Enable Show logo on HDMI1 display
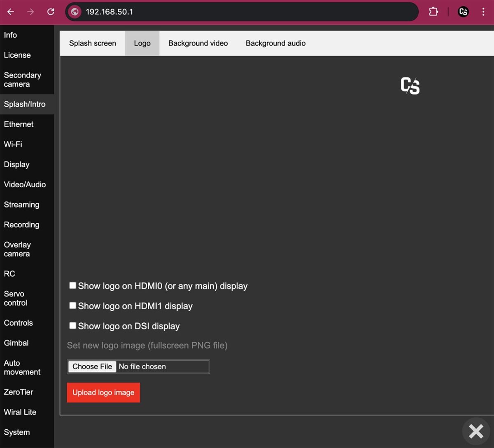 click(x=72, y=305)
